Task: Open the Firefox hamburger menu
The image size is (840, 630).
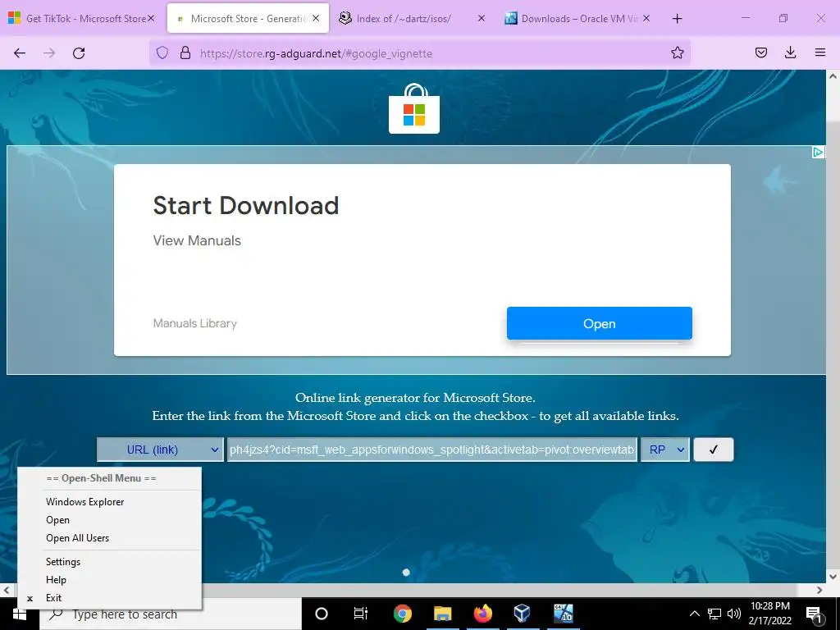Action: [819, 52]
